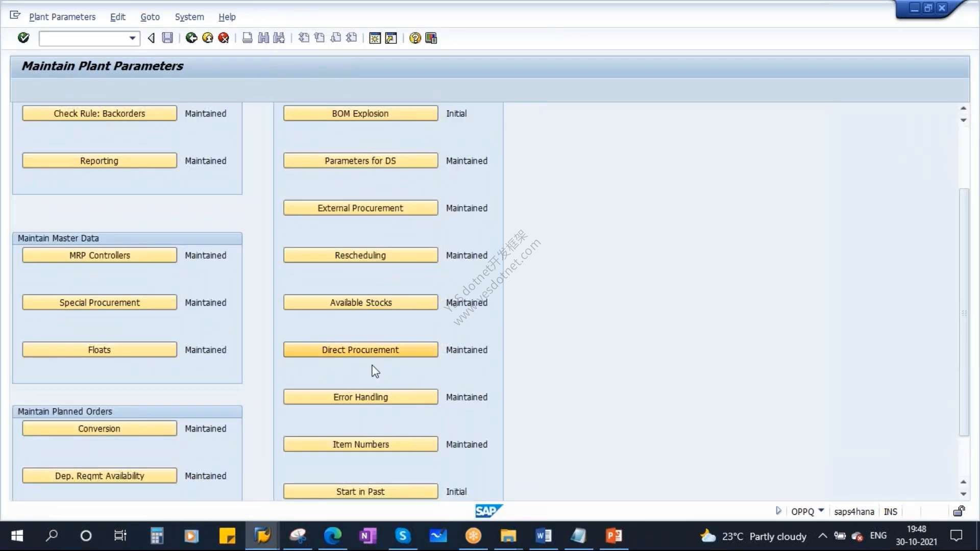Click the Dep. Reqmt Availability button
This screenshot has height=551, width=980.
click(x=100, y=475)
